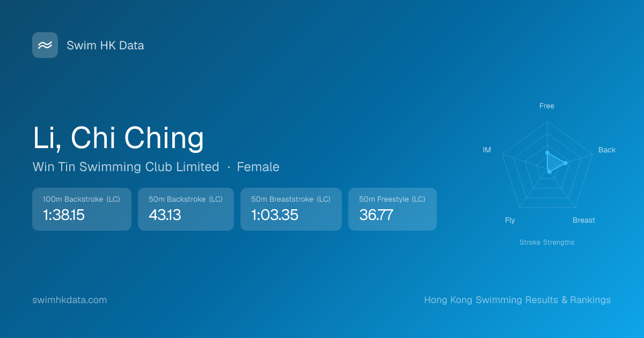Click the Breast axis label on radar chart
This screenshot has height=338, width=644.
(583, 221)
